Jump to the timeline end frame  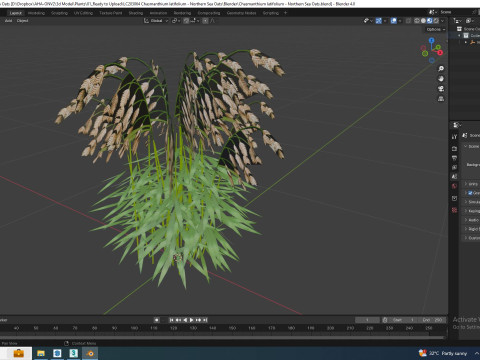click(x=205, y=320)
